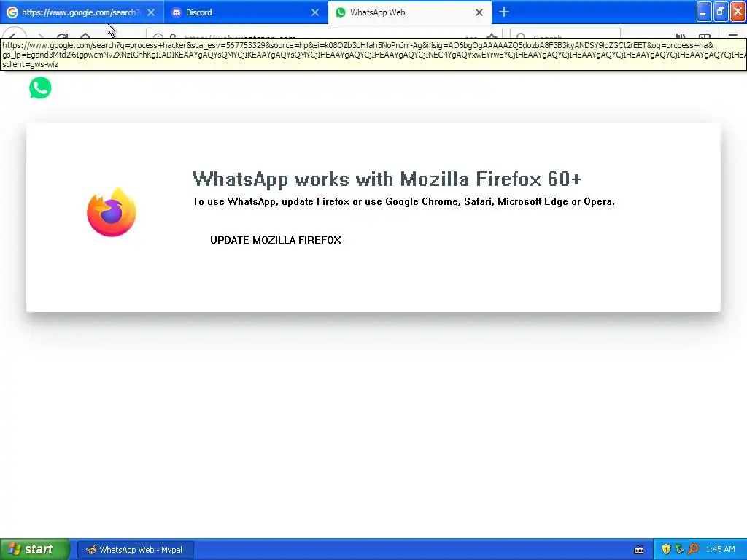Screen dimensions: 747x560
Task: Restore down the Mypal browser window
Action: 721,12
